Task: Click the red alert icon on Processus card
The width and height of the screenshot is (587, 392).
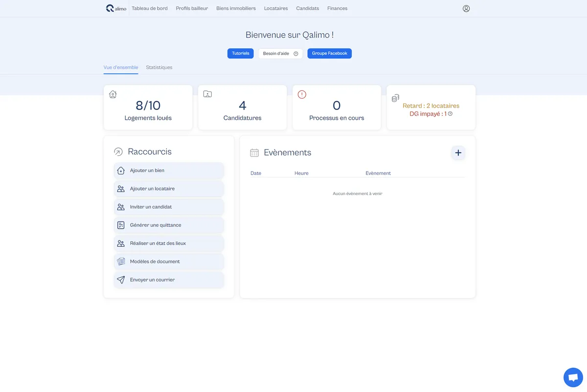Action: click(302, 94)
